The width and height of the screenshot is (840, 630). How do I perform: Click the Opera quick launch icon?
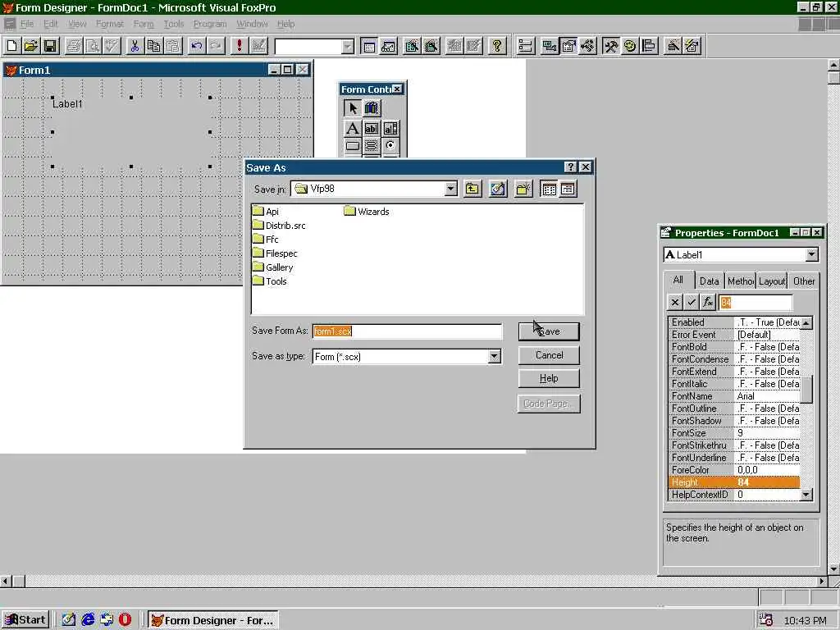click(x=126, y=620)
